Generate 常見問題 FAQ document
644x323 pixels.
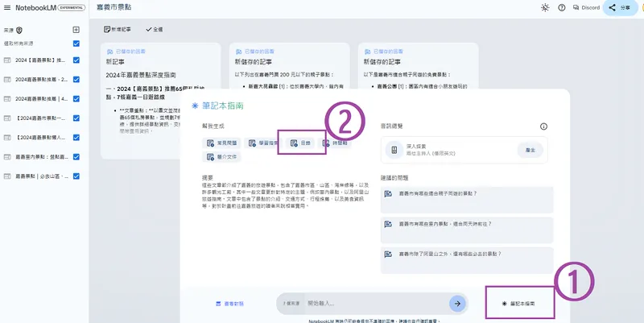(x=222, y=143)
